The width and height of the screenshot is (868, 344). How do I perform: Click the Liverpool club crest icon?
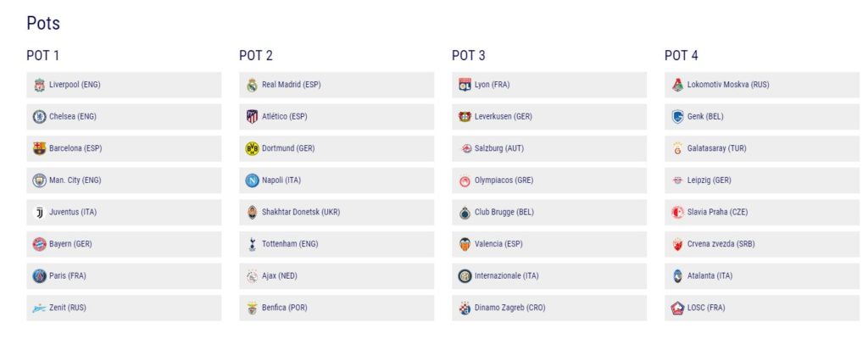(x=39, y=86)
